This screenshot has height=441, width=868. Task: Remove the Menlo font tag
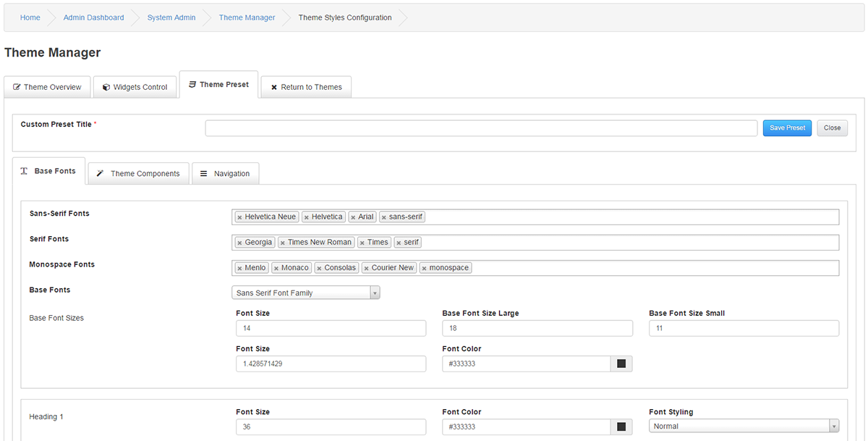tap(239, 268)
